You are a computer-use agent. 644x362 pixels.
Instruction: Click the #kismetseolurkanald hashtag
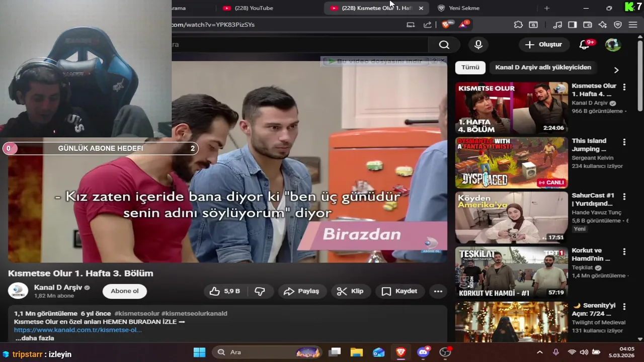coord(194,313)
